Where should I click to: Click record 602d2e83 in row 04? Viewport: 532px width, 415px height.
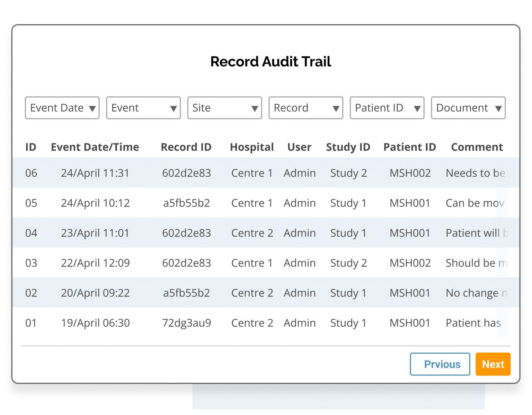click(x=186, y=232)
